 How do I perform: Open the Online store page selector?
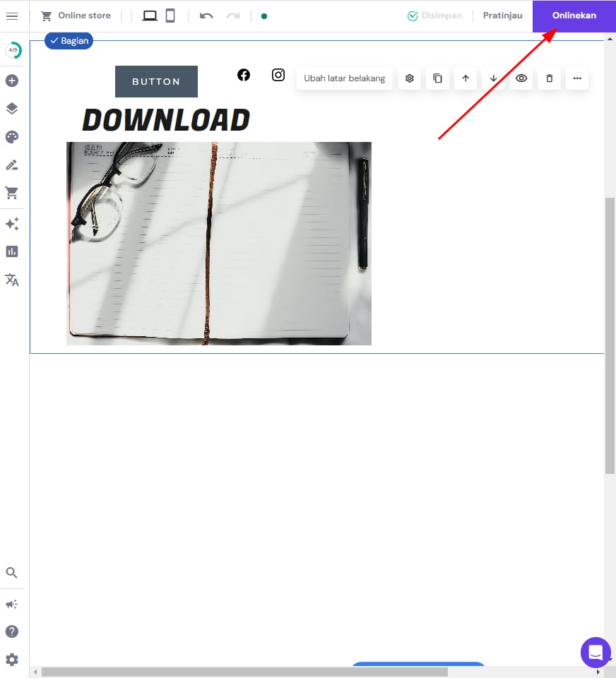pyautogui.click(x=76, y=16)
